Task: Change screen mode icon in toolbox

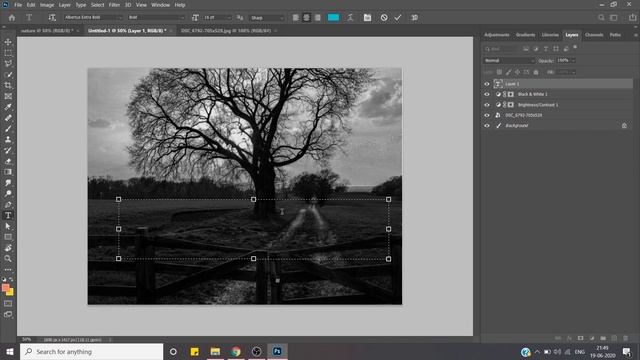Action: (8, 314)
